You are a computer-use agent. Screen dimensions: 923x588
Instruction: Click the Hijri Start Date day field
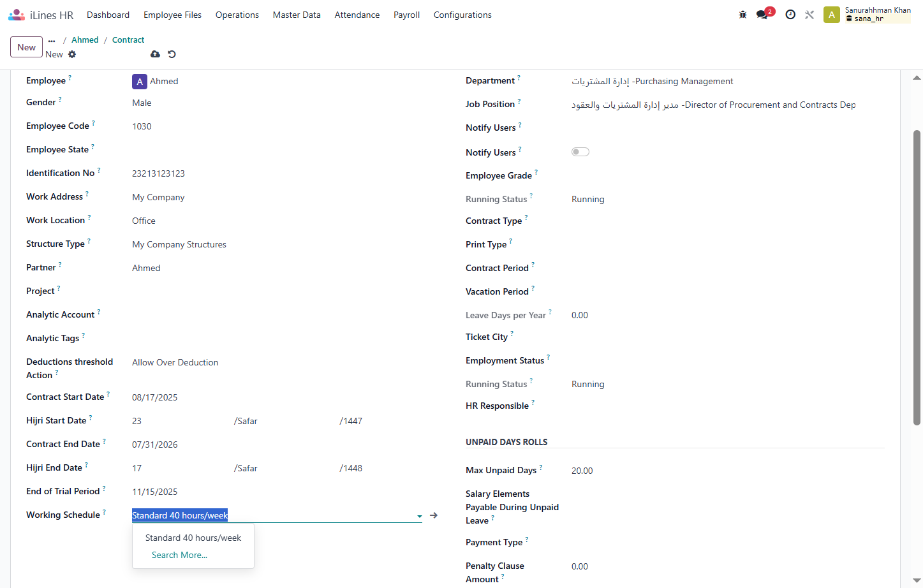[179, 421]
